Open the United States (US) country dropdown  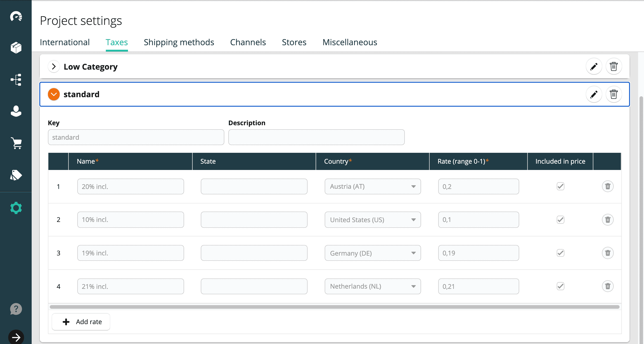[372, 220]
